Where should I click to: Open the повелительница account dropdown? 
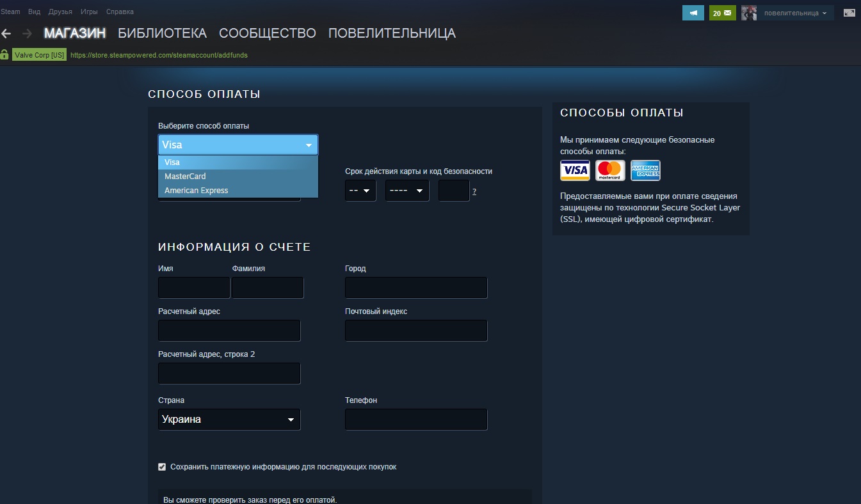tap(795, 13)
